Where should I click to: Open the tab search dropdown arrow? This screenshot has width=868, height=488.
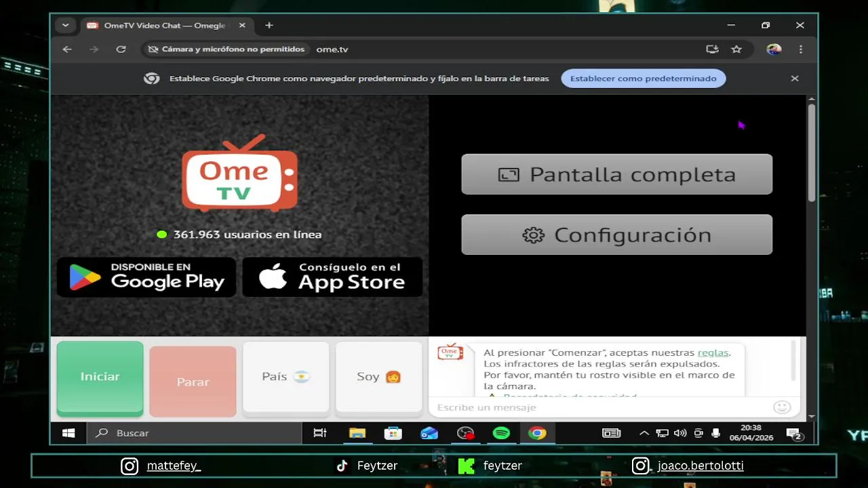pyautogui.click(x=65, y=26)
